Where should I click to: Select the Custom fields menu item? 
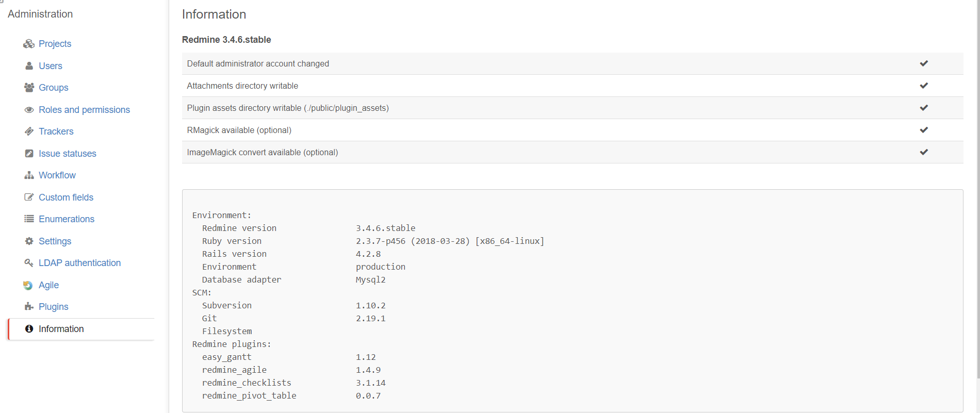(x=66, y=197)
